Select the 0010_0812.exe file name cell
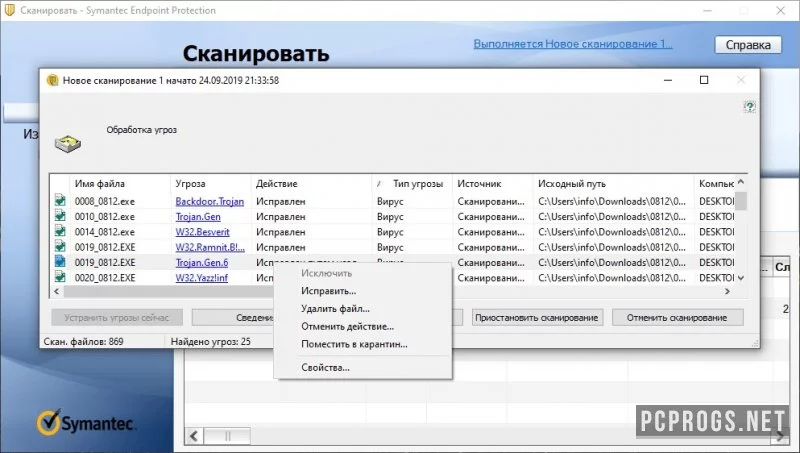This screenshot has width=800, height=453. coord(105,217)
